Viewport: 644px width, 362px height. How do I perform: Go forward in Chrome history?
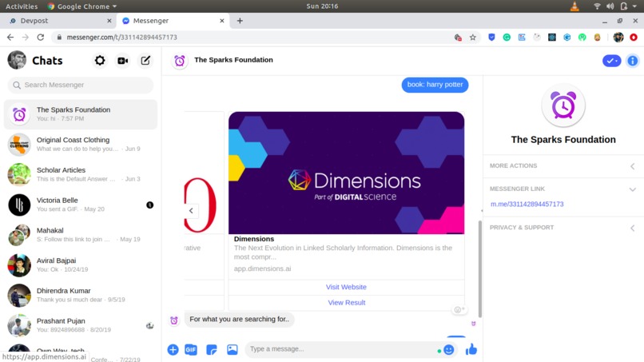[26, 38]
